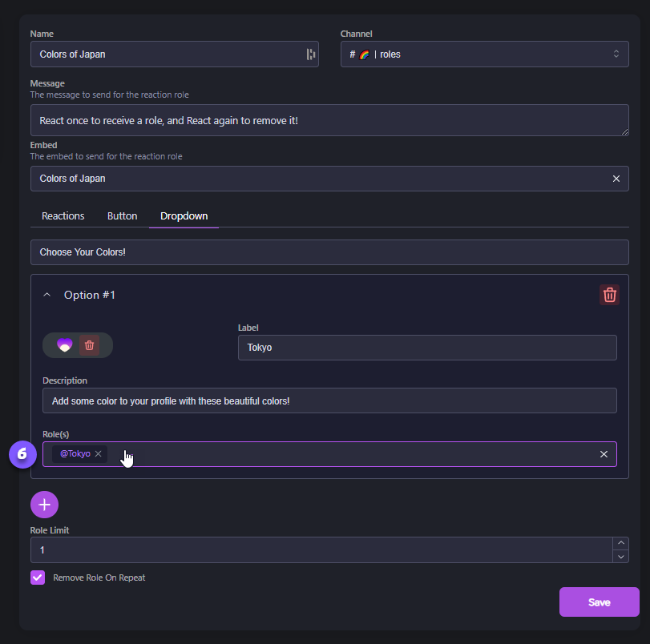The width and height of the screenshot is (650, 644).
Task: Click the Label field containing Tokyo
Action: click(426, 348)
